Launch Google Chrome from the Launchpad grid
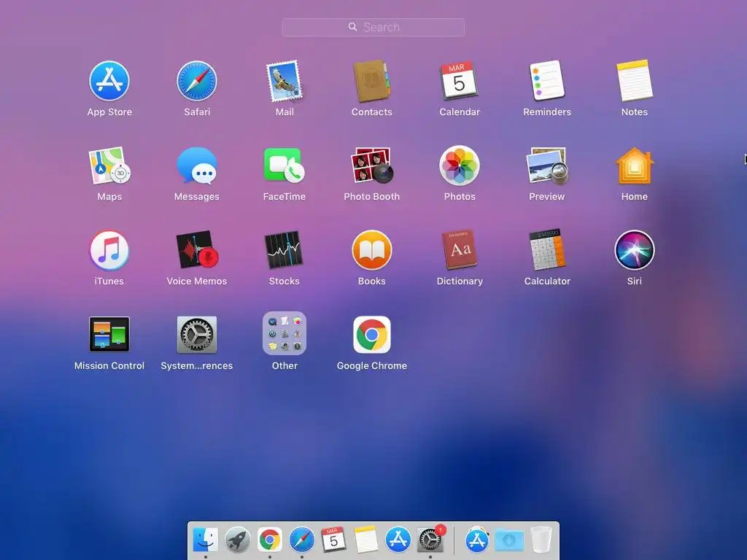The height and width of the screenshot is (560, 747). click(x=371, y=334)
